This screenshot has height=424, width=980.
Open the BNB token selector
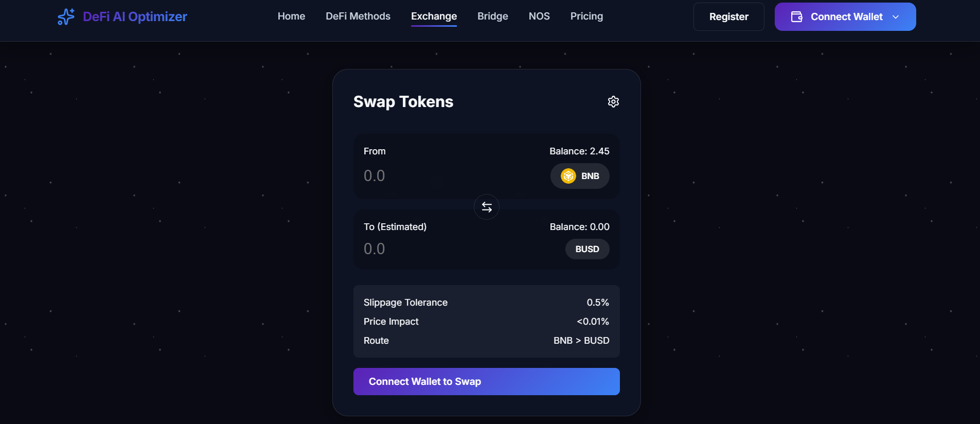pyautogui.click(x=580, y=176)
